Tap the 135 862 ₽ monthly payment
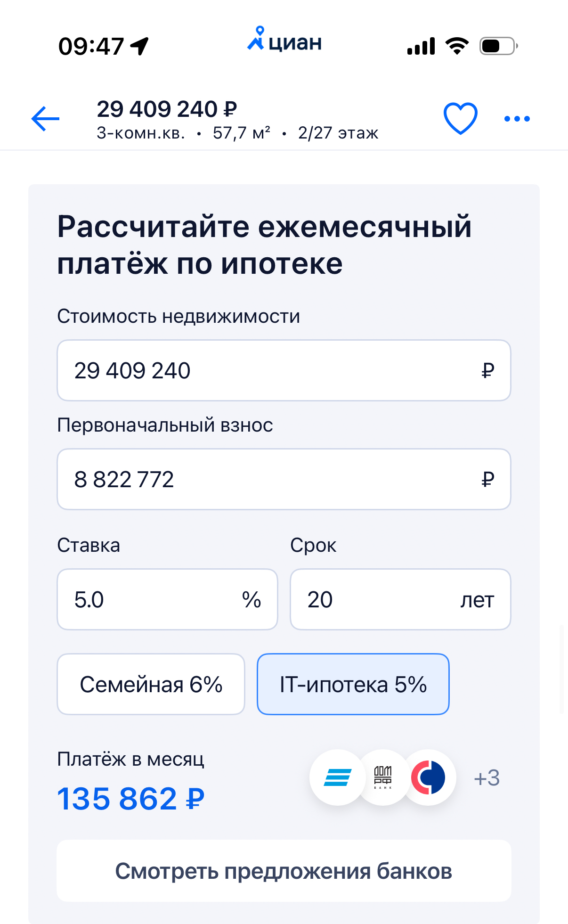568x924 pixels. click(x=130, y=799)
